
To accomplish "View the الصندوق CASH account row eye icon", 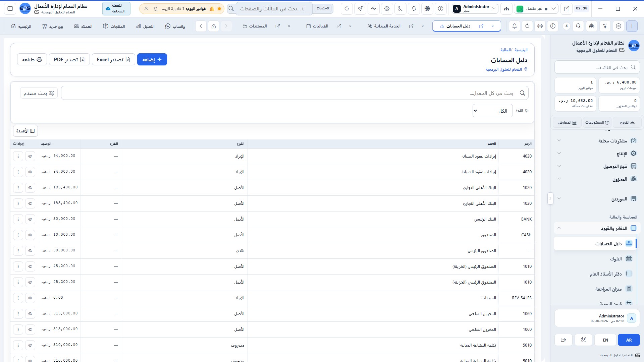I will coord(30,235).
